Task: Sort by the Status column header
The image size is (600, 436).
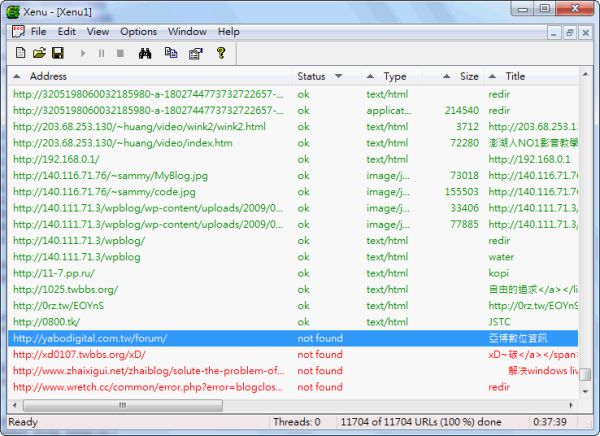Action: (320, 76)
